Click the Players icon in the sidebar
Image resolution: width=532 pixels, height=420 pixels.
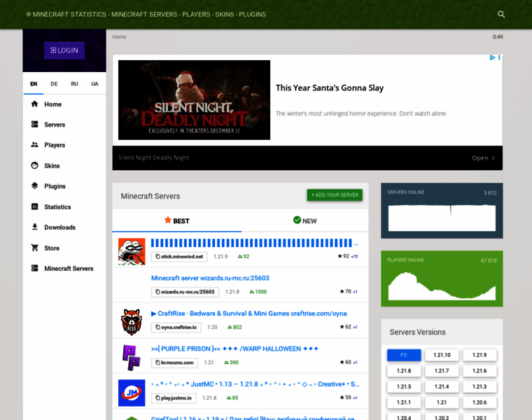point(34,145)
